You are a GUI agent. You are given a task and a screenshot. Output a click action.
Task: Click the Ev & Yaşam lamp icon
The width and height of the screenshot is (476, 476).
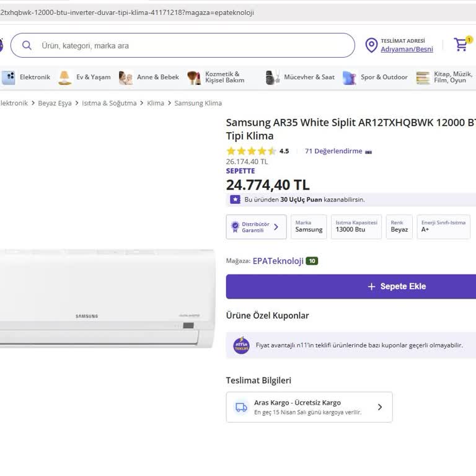[x=64, y=77]
